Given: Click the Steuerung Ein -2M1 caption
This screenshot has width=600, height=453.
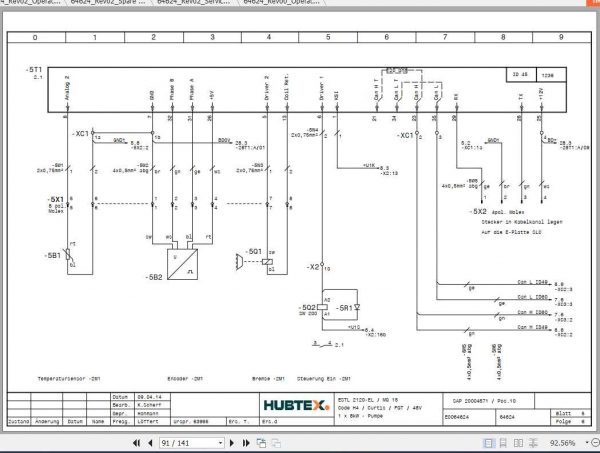Looking at the screenshot, I should coord(324,379).
